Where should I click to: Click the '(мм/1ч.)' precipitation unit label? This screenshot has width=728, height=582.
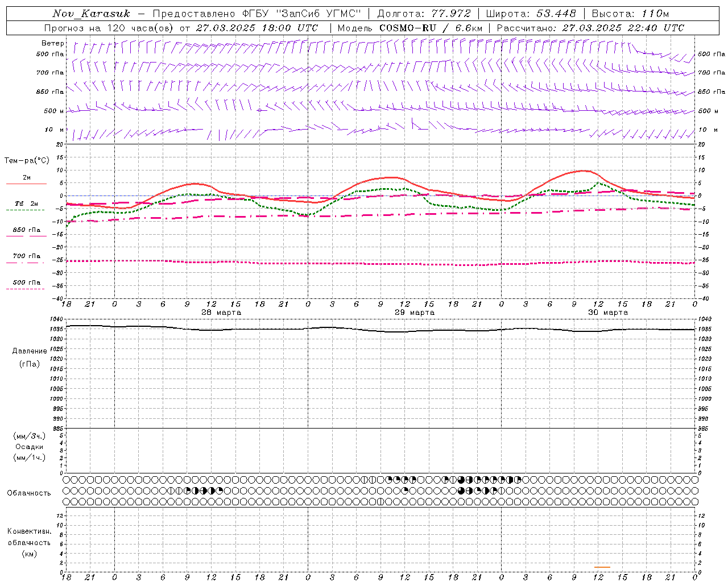tap(30, 458)
